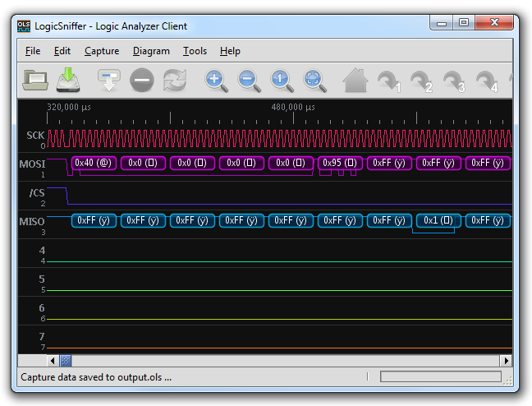The image size is (532, 406).
Task: Fit the whole diagram with the zoom-to-fit magnifier
Action: click(x=315, y=81)
